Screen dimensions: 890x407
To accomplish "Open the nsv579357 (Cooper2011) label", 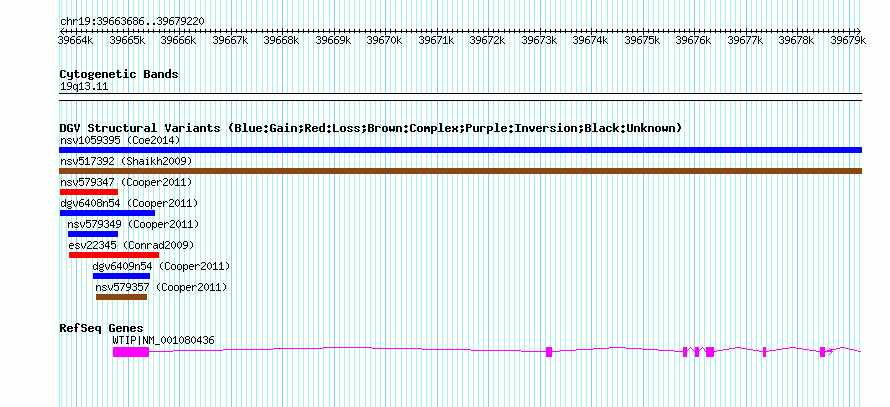I will coord(161,287).
